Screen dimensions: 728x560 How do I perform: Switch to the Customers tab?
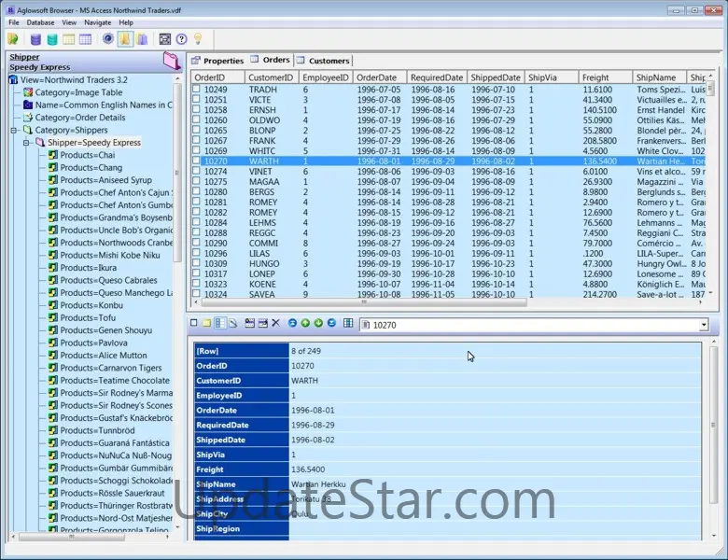pyautogui.click(x=323, y=61)
